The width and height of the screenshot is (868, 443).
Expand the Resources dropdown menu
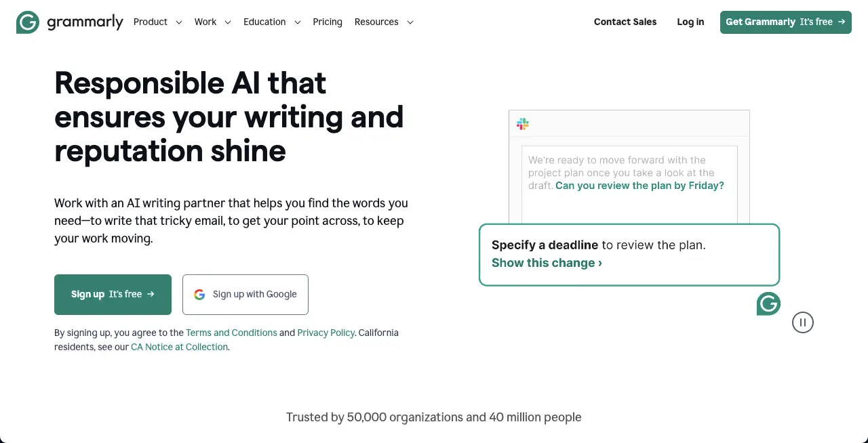[384, 22]
